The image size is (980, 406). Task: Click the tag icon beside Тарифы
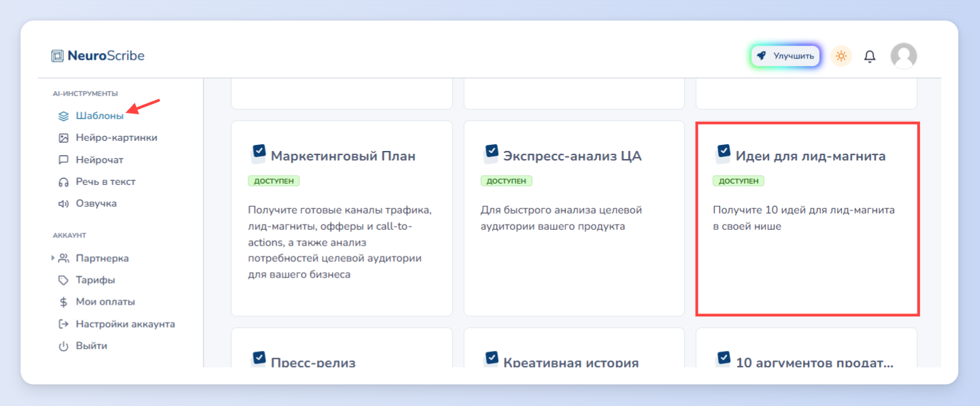(x=63, y=280)
